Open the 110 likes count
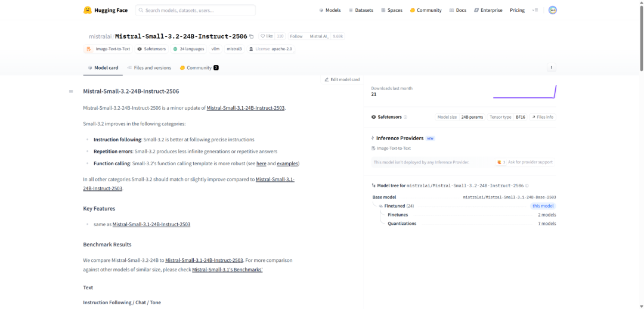Viewport: 644px width, 309px height. pos(280,36)
